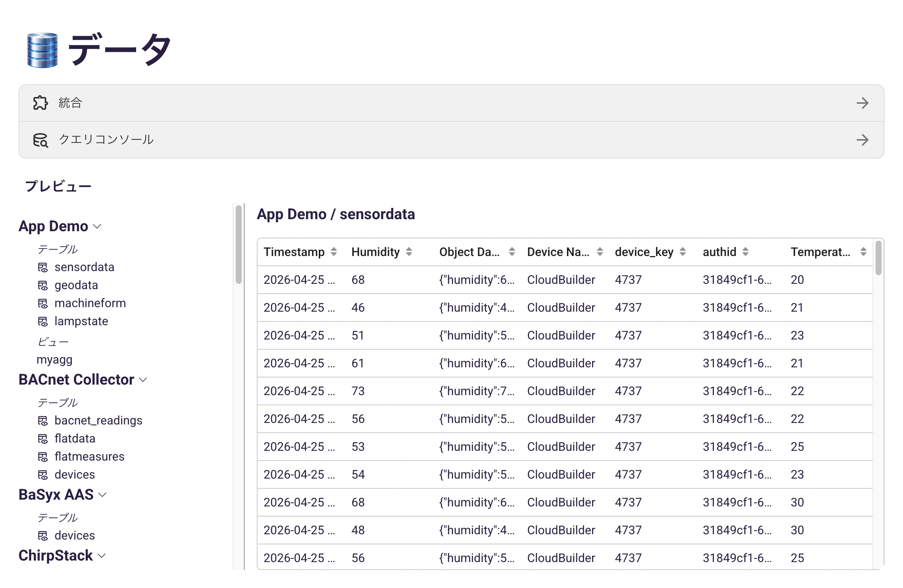Click the ChirpStack heading

(55, 556)
